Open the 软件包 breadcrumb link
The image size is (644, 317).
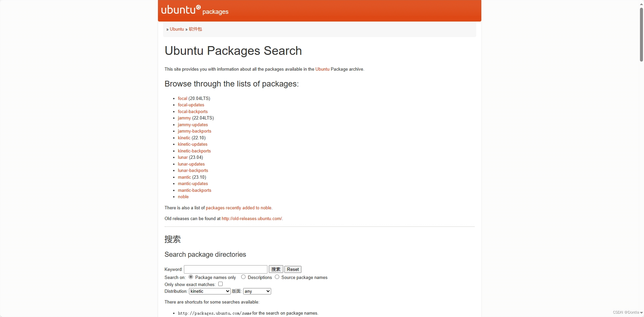point(195,29)
